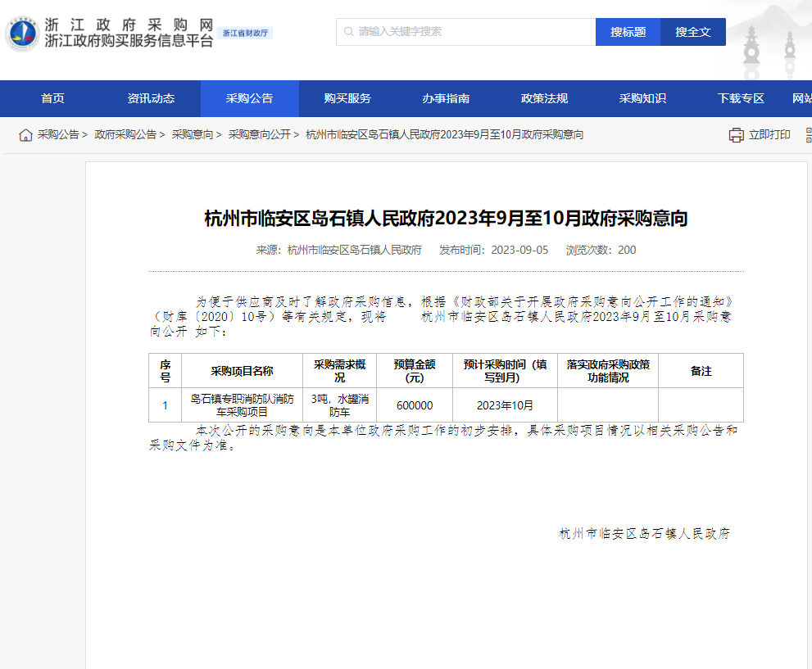Focus the keyword search input field
The height and width of the screenshot is (669, 812).
(x=465, y=32)
